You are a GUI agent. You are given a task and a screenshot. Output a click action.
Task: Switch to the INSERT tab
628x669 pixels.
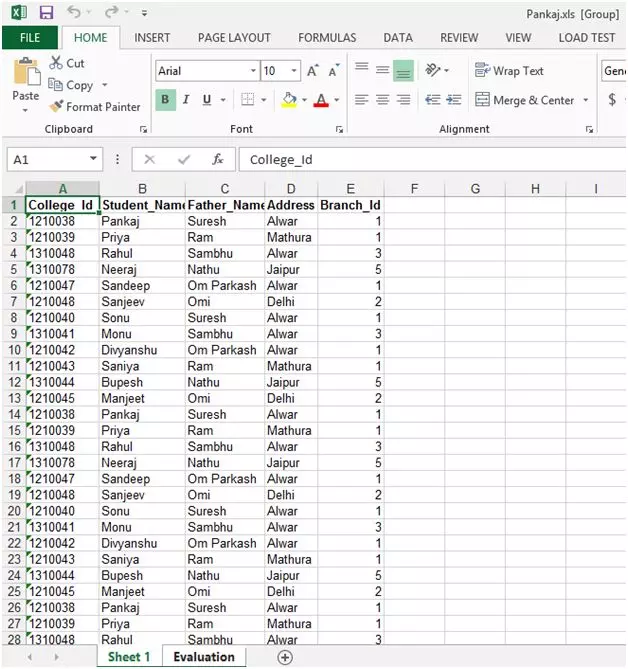(152, 38)
